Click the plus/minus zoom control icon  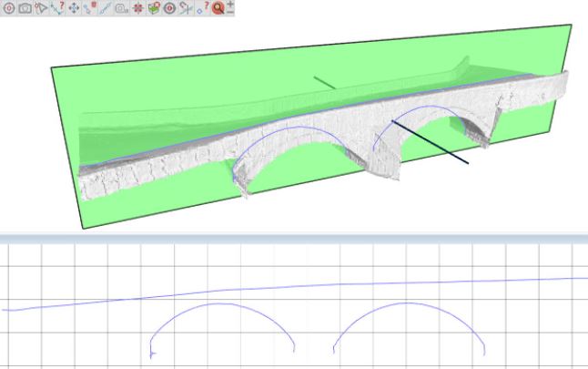[230, 7]
